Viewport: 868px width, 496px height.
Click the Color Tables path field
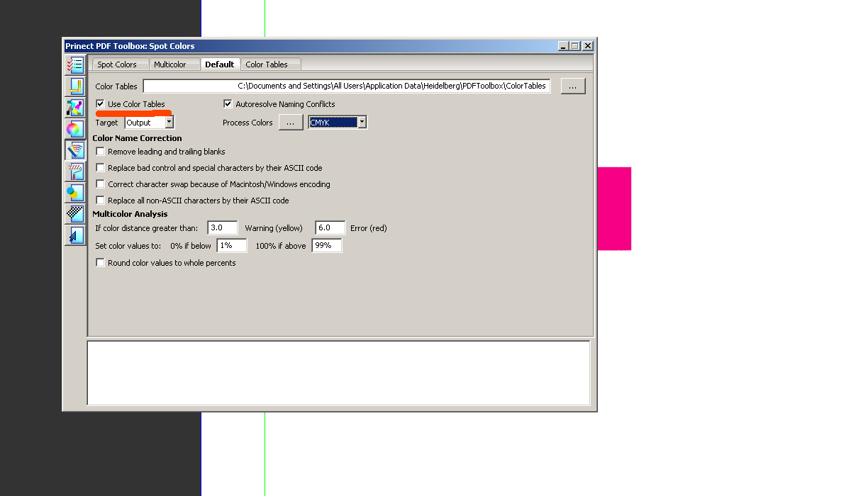[347, 86]
